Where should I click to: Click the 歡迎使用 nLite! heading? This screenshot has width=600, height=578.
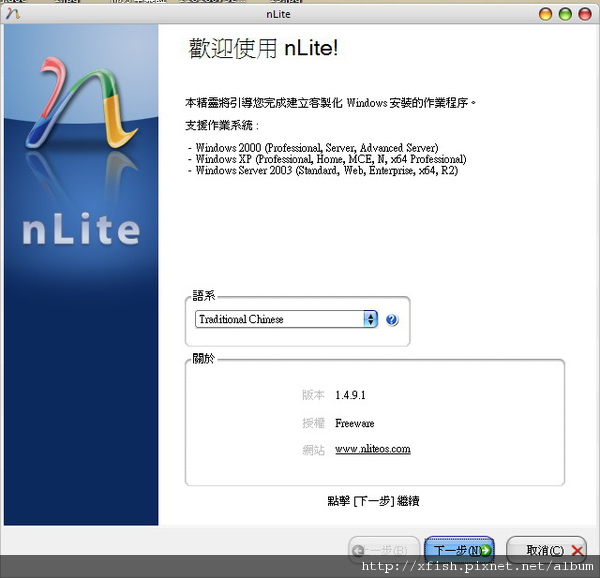click(x=264, y=49)
